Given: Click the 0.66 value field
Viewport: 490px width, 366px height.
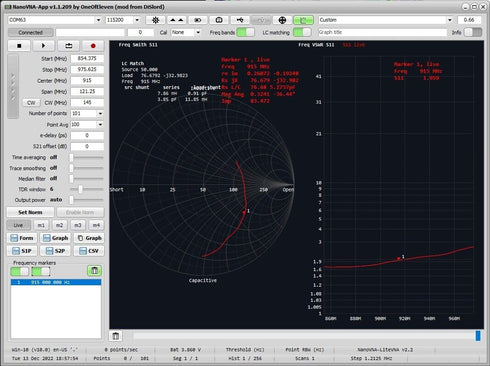Looking at the screenshot, I should [469, 20].
